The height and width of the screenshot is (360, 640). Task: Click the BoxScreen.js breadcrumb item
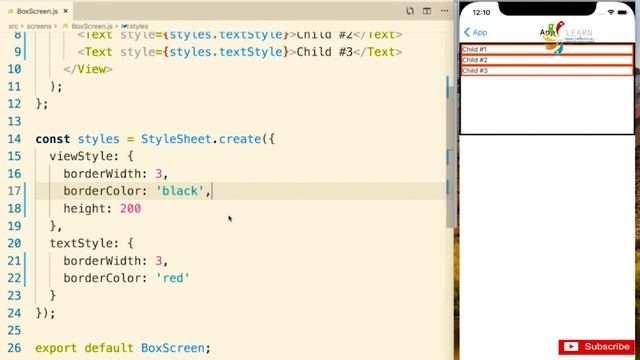coord(92,26)
